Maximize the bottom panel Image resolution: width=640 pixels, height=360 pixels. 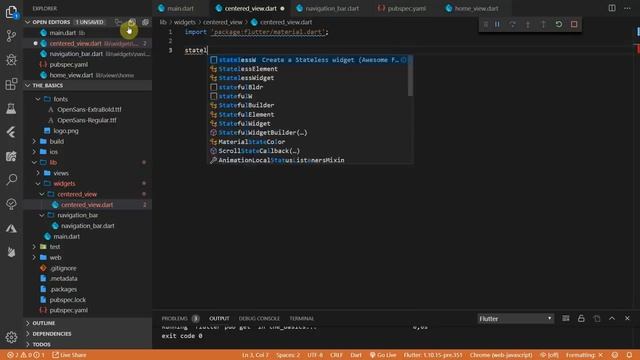(612, 318)
